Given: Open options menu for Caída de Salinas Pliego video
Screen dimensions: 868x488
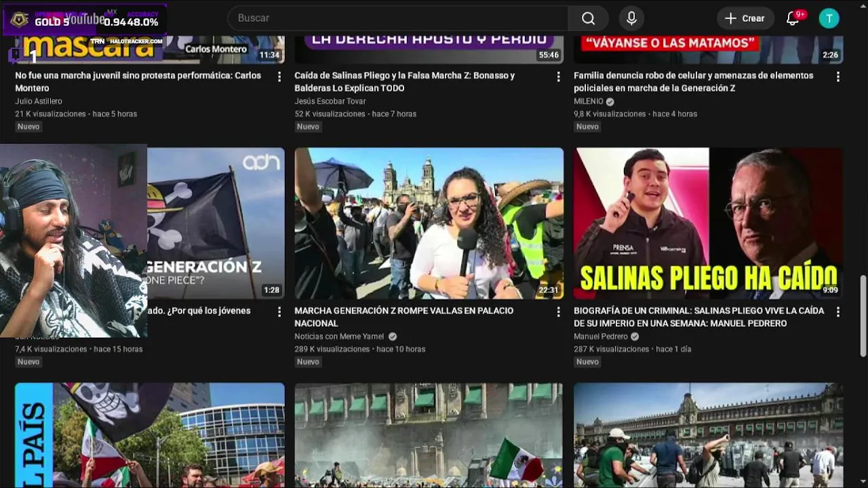Looking at the screenshot, I should pyautogui.click(x=558, y=77).
